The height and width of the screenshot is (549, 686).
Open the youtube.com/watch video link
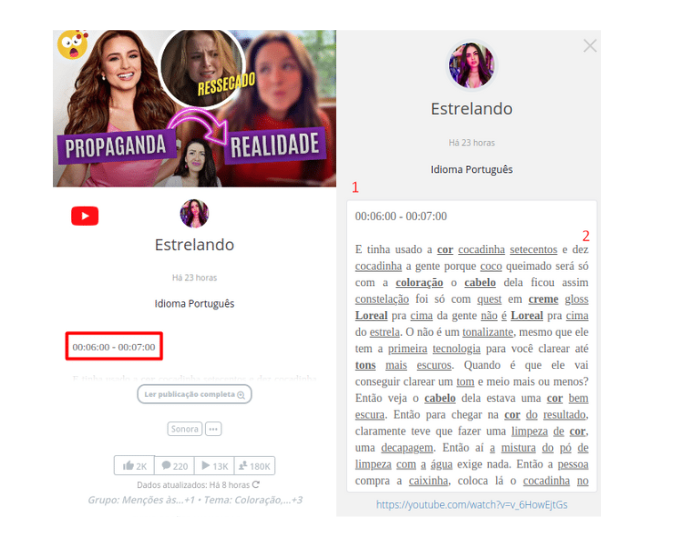[x=472, y=505]
